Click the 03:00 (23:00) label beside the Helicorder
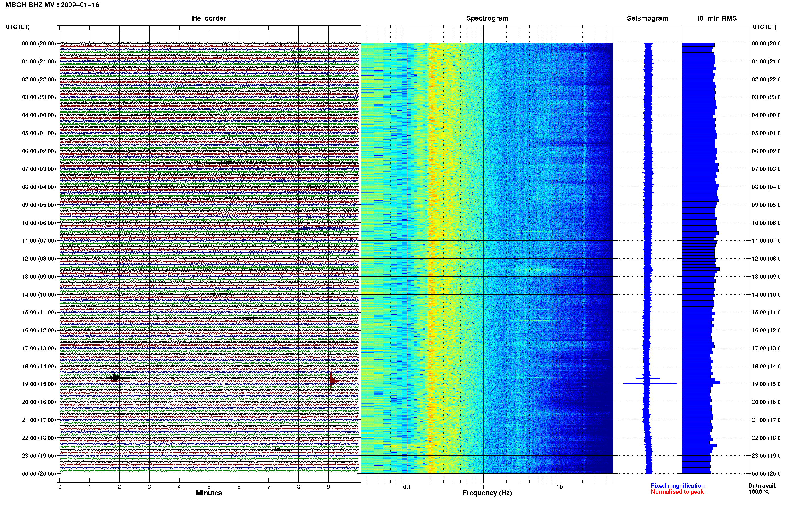The height and width of the screenshot is (508, 812). click(x=39, y=97)
